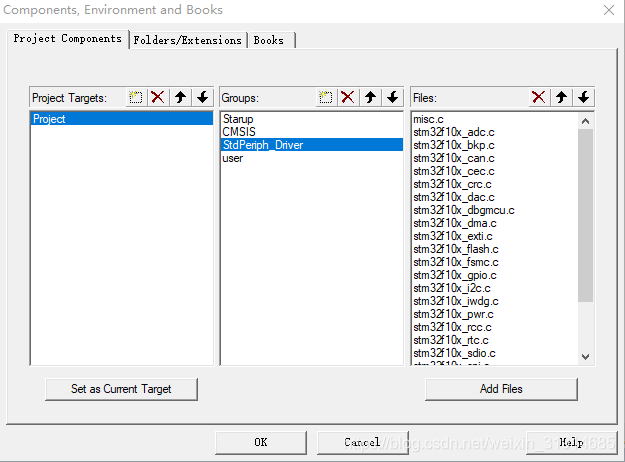The image size is (625, 462).
Task: Click Files list scroll down arrow
Action: [586, 357]
